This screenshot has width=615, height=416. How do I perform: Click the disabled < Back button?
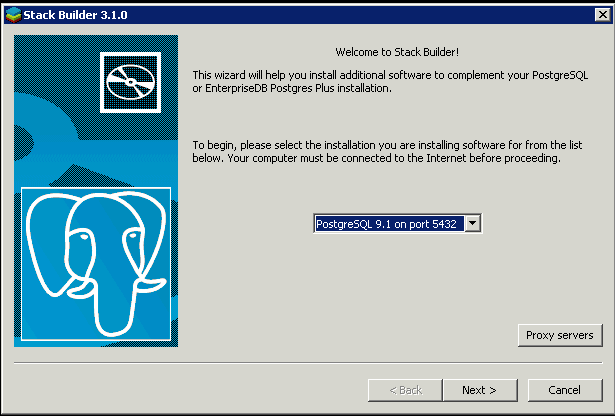[x=405, y=390]
